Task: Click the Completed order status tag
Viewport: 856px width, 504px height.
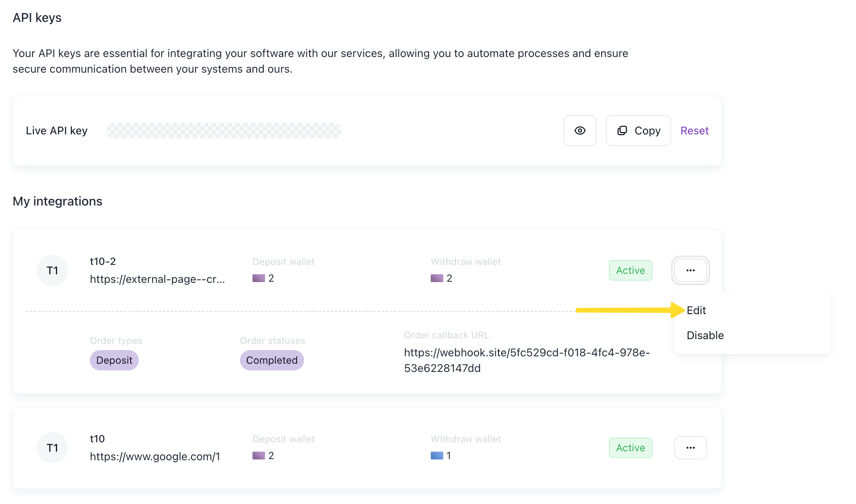Action: pyautogui.click(x=272, y=360)
